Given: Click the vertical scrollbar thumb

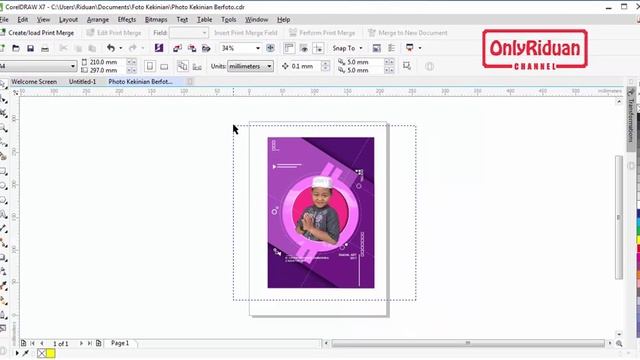Looking at the screenshot, I should [619, 217].
